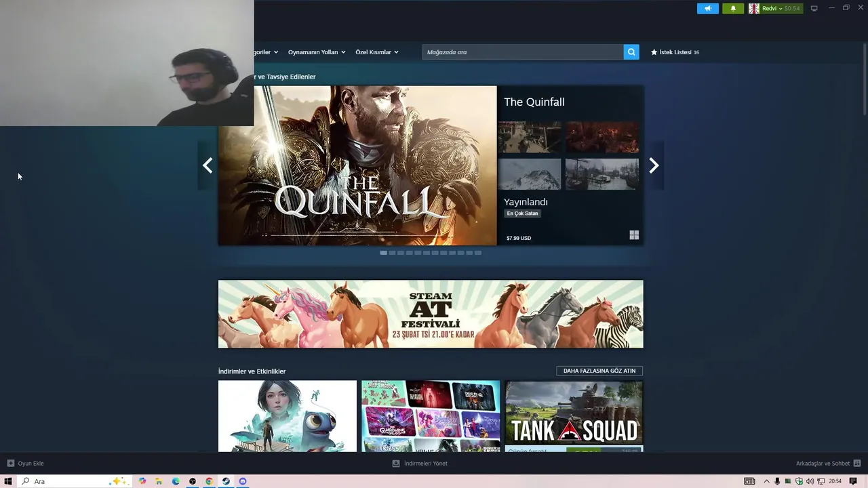The width and height of the screenshot is (868, 488).
Task: Open the Tank Squad sale capsule
Action: tap(574, 416)
